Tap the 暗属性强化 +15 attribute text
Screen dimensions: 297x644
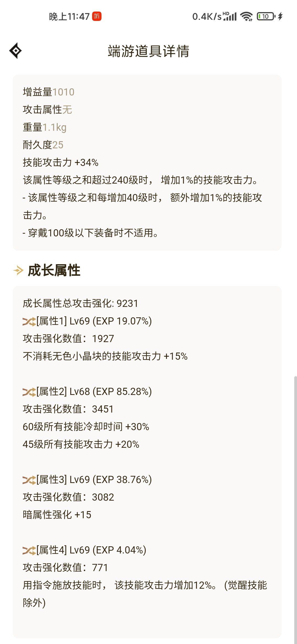click(x=57, y=515)
